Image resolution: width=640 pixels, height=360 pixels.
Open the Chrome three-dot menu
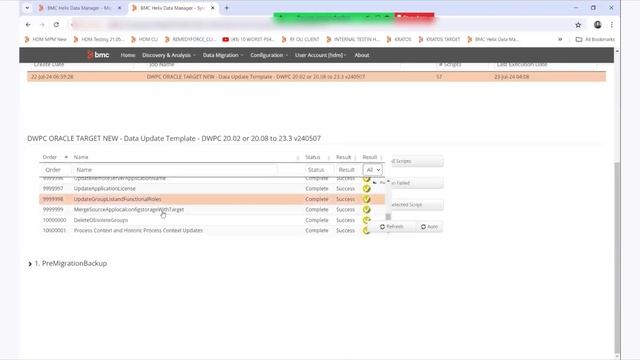pos(612,24)
